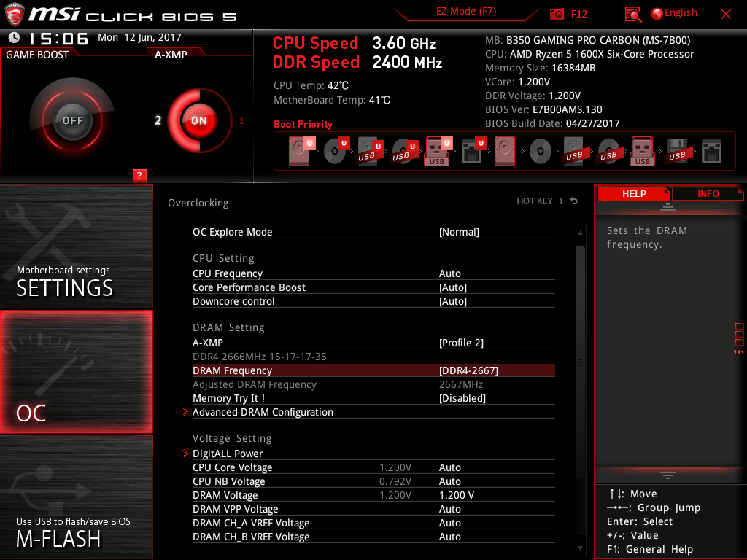Viewport: 747px width, 560px height.
Task: Select the legacy hard drive icon without U badge
Action: [x=505, y=151]
